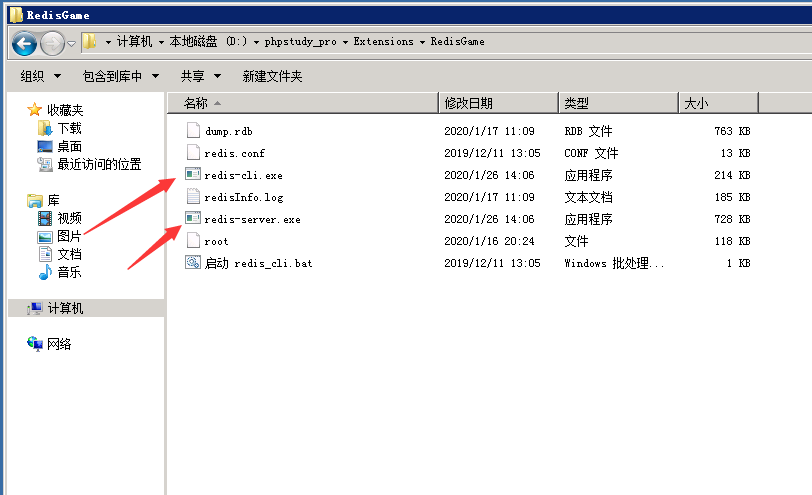Sort by 名称 column header
The image size is (812, 495).
click(x=303, y=103)
